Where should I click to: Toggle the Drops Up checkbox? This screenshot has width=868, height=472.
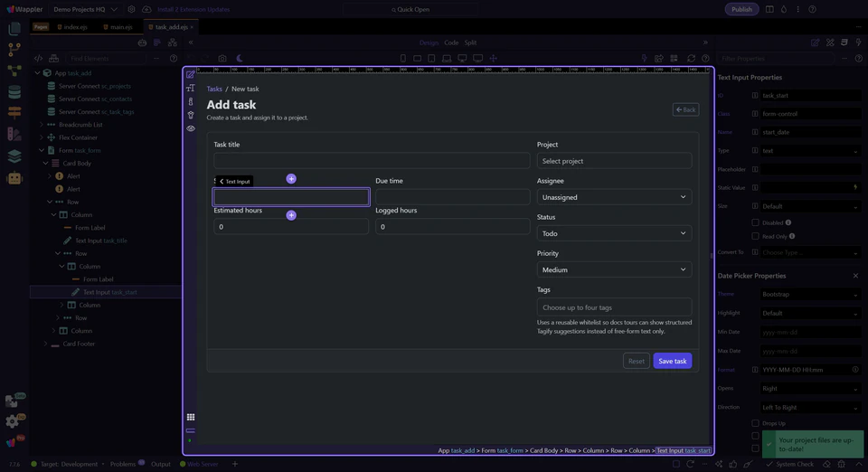pos(755,423)
